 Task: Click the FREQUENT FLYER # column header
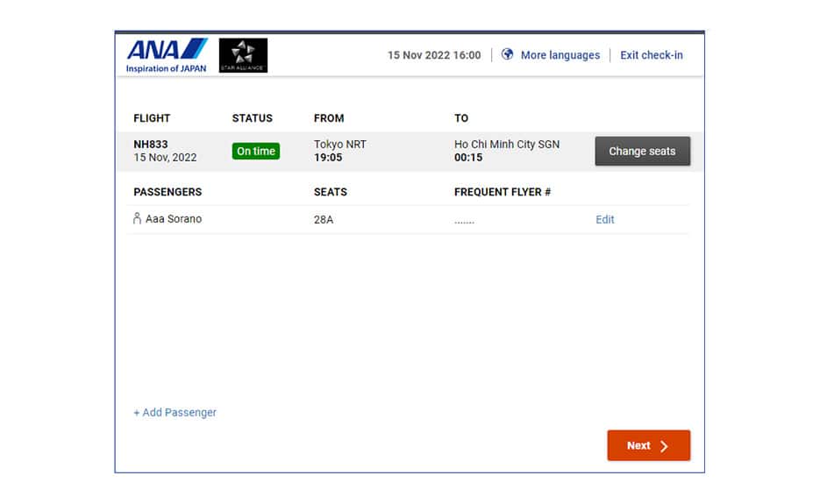tap(503, 192)
